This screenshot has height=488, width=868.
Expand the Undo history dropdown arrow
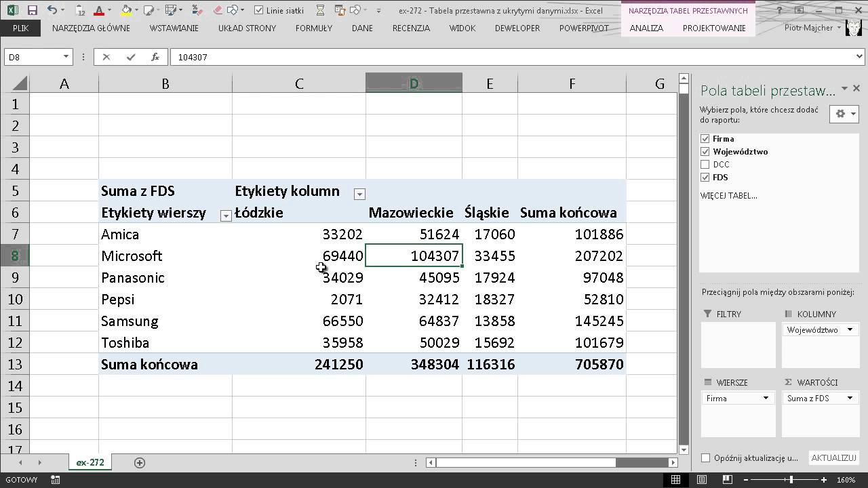[62, 11]
